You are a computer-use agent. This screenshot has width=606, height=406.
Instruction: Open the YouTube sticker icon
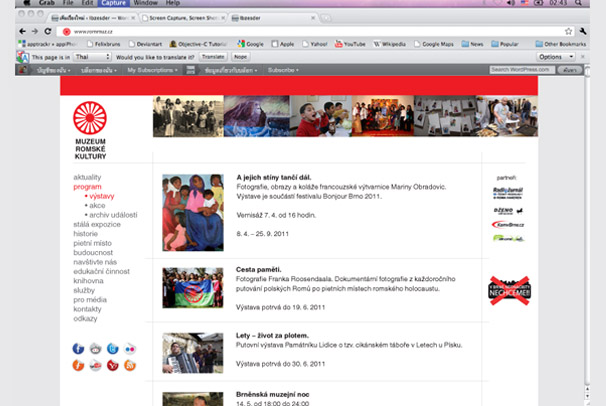click(x=96, y=366)
